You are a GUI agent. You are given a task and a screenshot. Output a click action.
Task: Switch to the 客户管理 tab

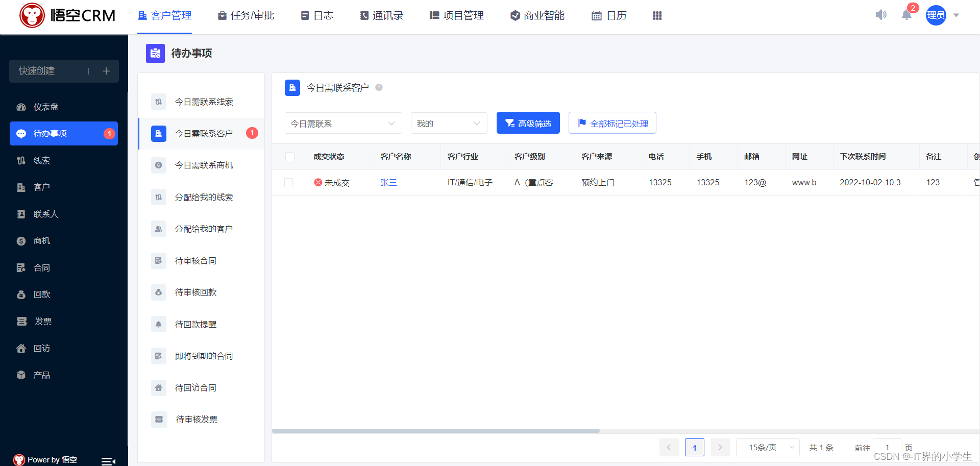(165, 16)
